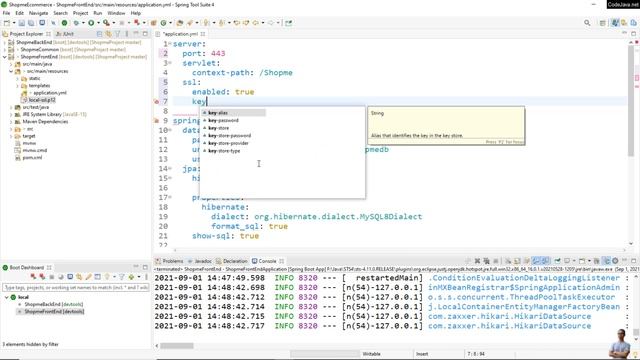The image size is (640, 360).
Task: Expand ShopmeBackEnd project in Project Explorer
Action: (x=5, y=42)
